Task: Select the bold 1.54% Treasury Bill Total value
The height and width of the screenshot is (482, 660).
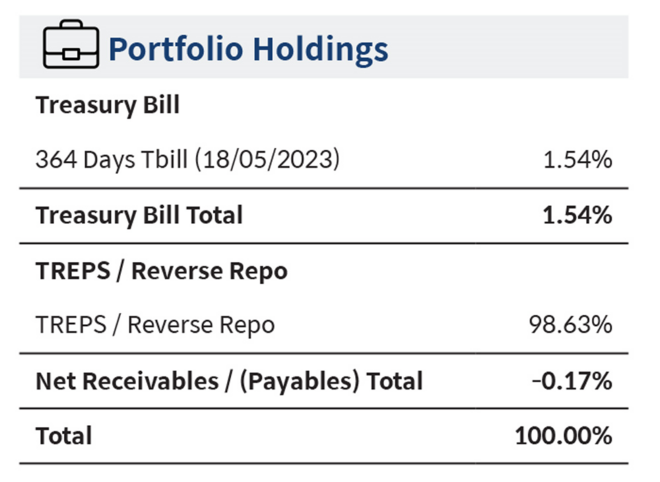Action: click(576, 215)
